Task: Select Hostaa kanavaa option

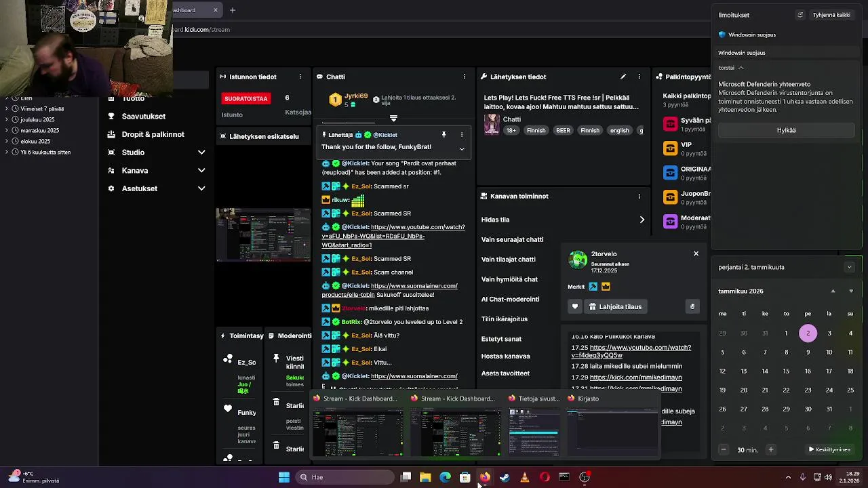Action: 506,356
